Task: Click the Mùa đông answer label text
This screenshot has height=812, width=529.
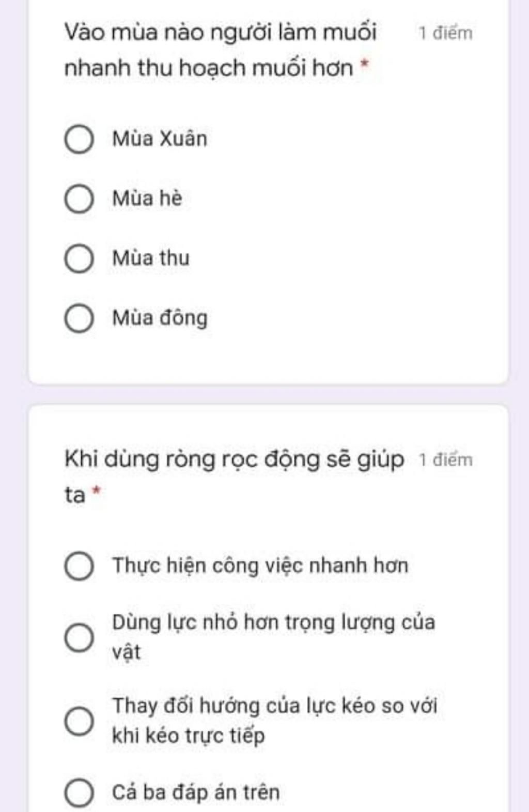Action: [x=160, y=318]
